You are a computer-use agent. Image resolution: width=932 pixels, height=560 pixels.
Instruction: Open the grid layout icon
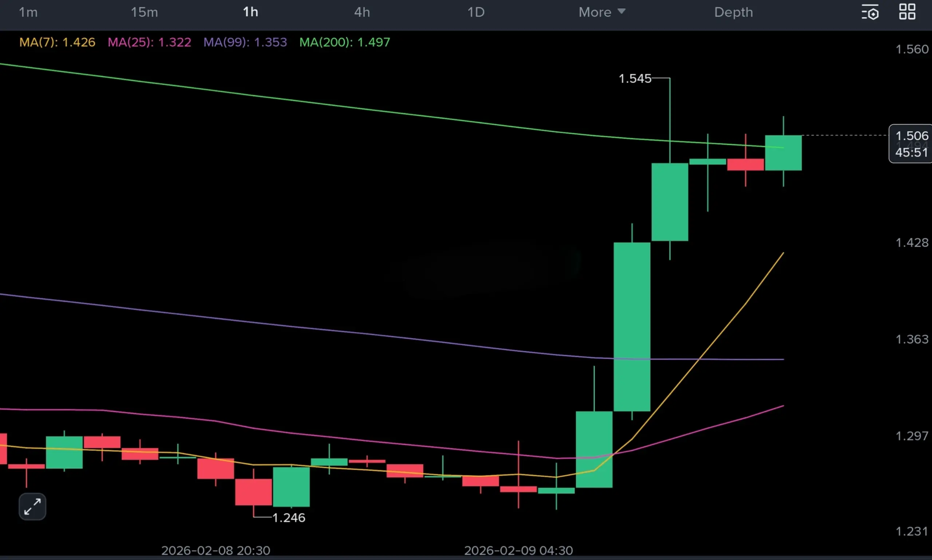907,12
